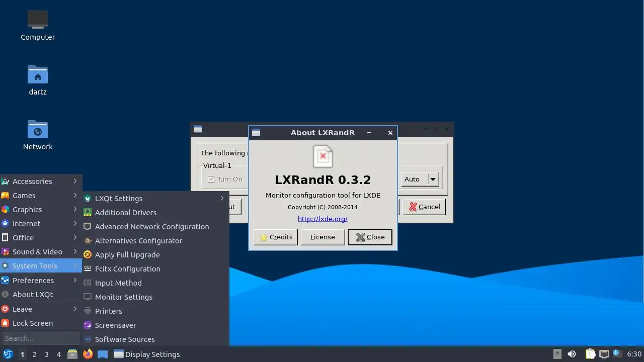This screenshot has height=362, width=644.
Task: Click the About LXRandR window menu icon
Action: (x=256, y=133)
